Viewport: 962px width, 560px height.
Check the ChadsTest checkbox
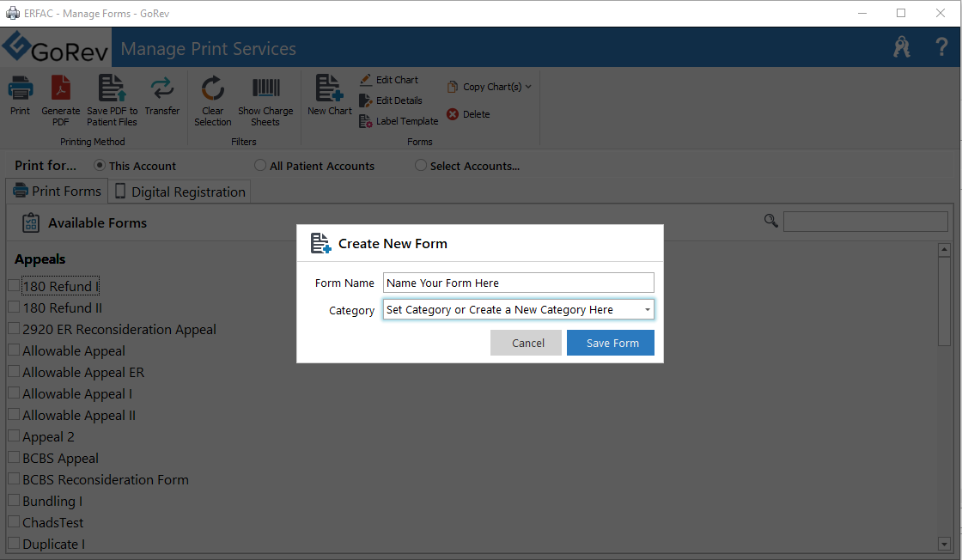pyautogui.click(x=14, y=522)
